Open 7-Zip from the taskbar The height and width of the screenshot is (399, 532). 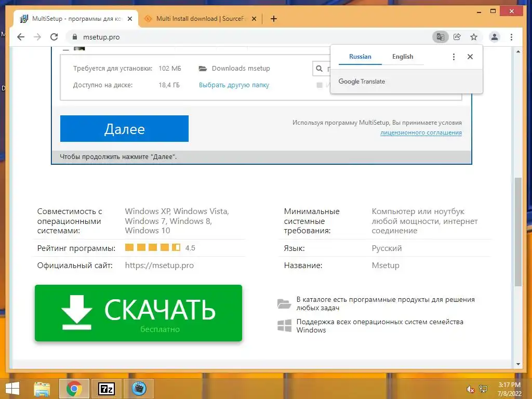[107, 389]
